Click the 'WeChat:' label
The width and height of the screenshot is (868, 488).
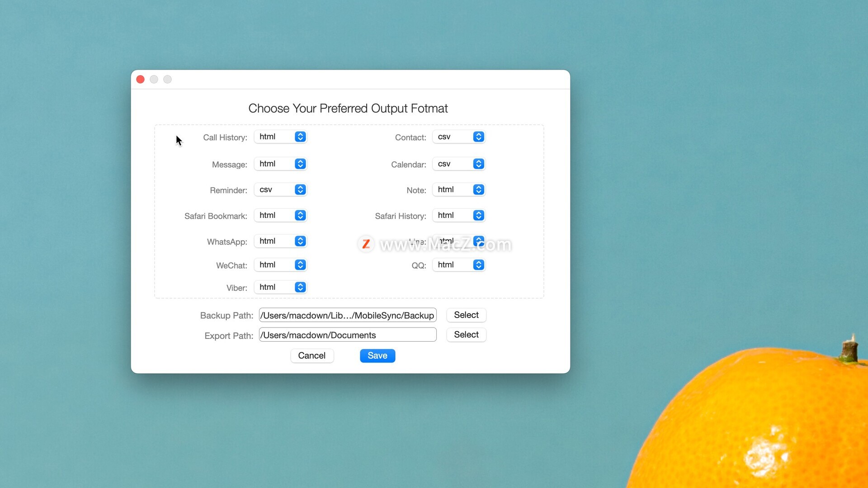tap(231, 265)
